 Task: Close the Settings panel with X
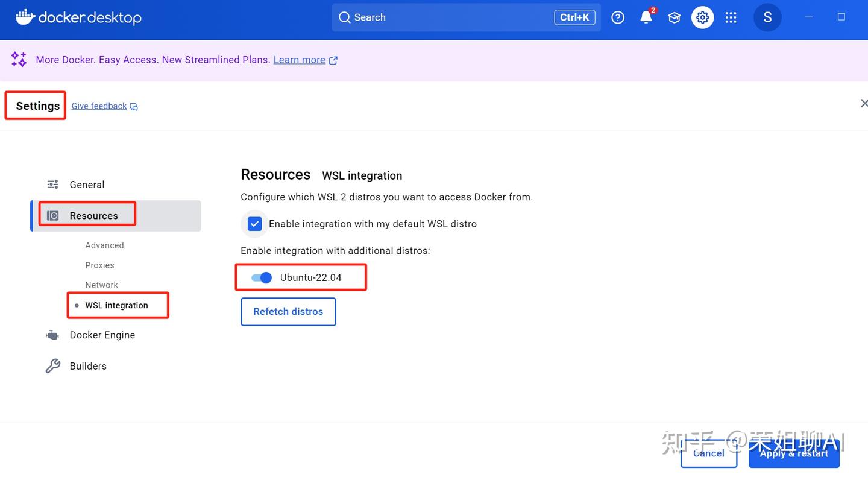click(864, 104)
